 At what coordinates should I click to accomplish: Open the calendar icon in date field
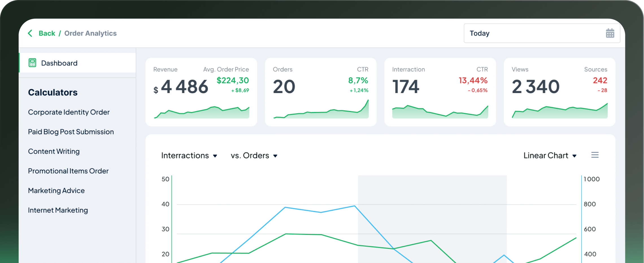[610, 33]
